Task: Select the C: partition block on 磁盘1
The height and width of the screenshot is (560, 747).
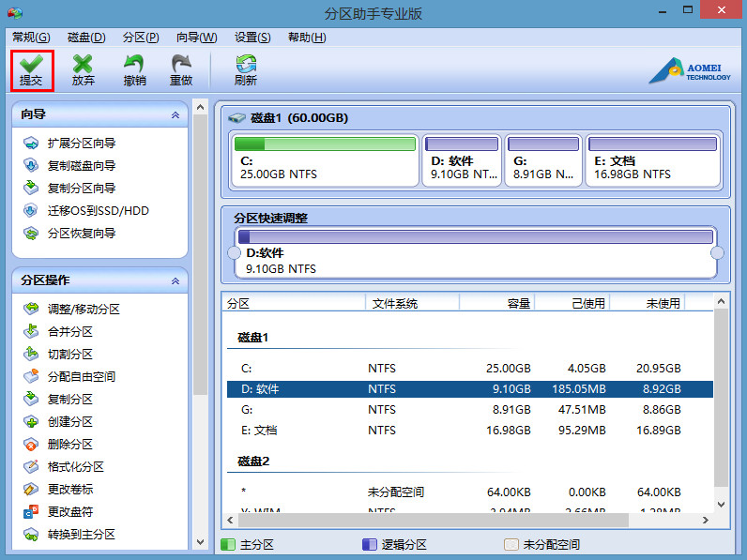Action: point(325,161)
